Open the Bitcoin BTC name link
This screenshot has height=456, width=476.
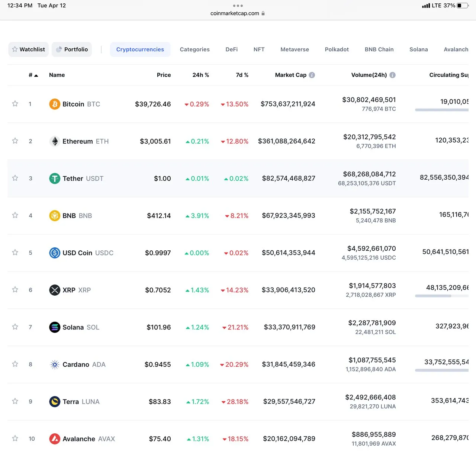point(81,104)
